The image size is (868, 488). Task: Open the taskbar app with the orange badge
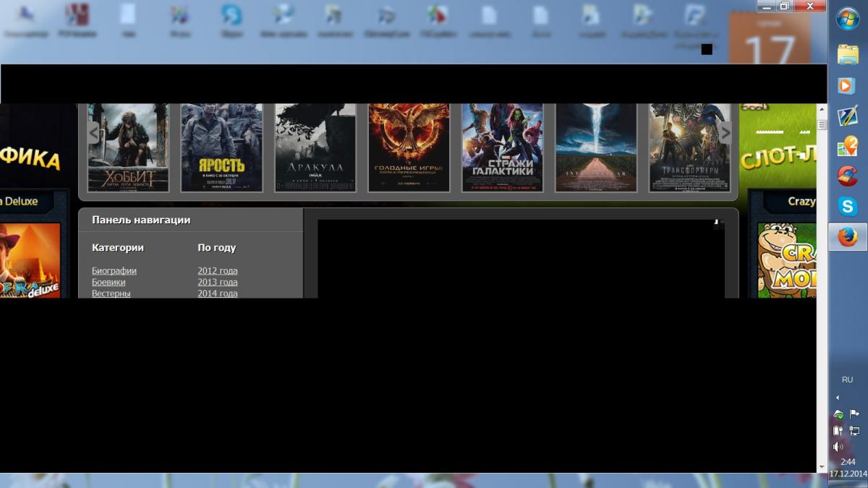[847, 146]
